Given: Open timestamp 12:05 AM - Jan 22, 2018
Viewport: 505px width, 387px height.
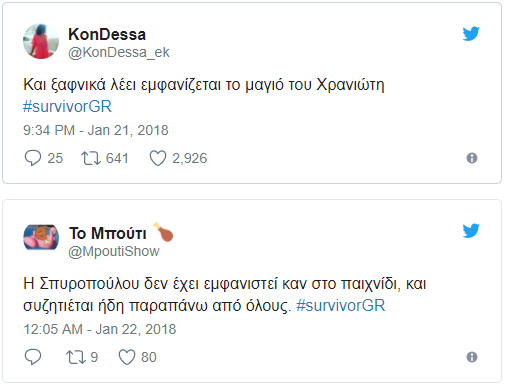Looking at the screenshot, I should click(100, 329).
